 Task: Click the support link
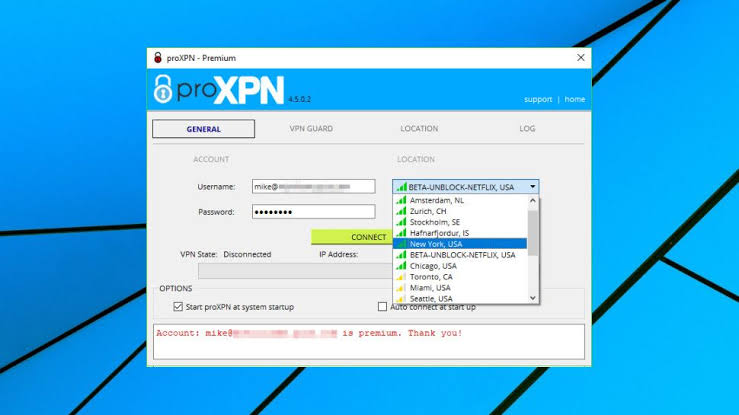pos(538,99)
